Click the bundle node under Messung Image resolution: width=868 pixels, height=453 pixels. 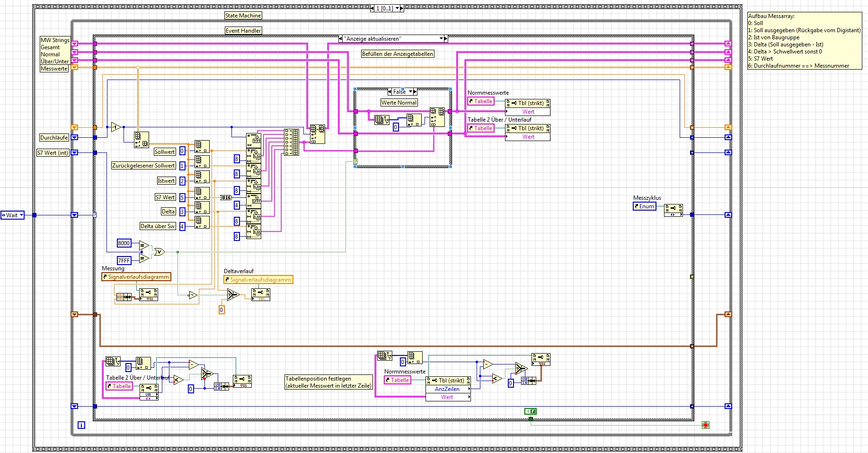(x=124, y=297)
